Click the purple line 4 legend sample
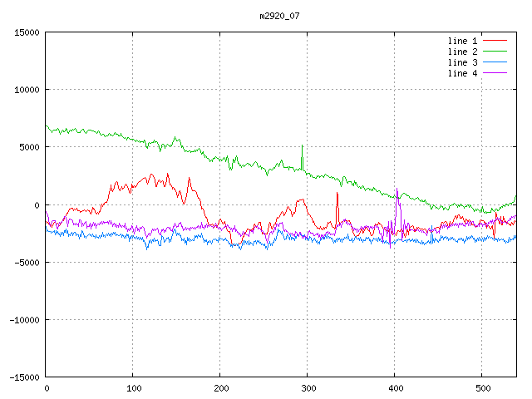Image resolution: width=532 pixels, height=399 pixels. coord(495,73)
